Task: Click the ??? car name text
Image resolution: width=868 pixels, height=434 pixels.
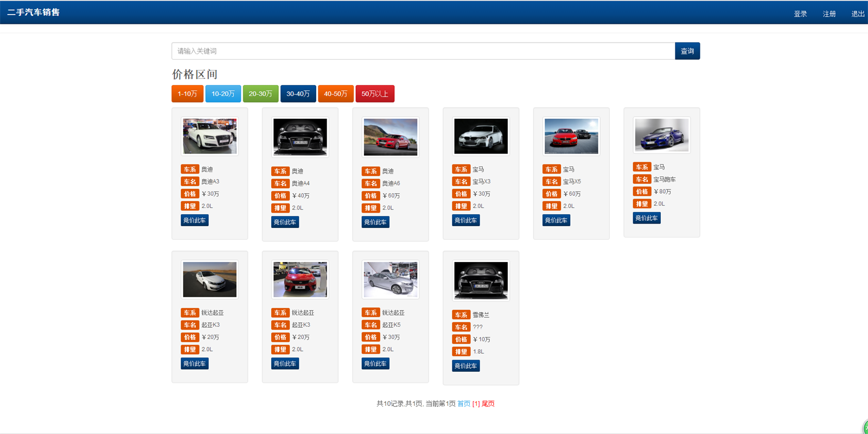Action: [x=477, y=327]
